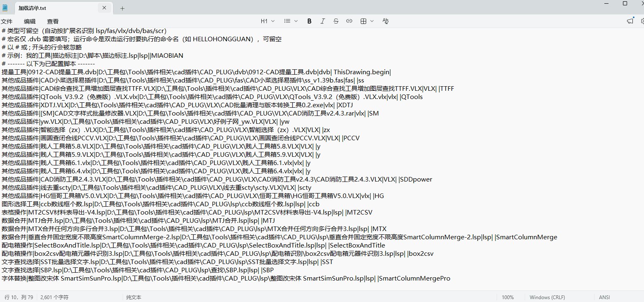644x302 pixels.
Task: Click the line ending with |HG
Action: (193, 196)
